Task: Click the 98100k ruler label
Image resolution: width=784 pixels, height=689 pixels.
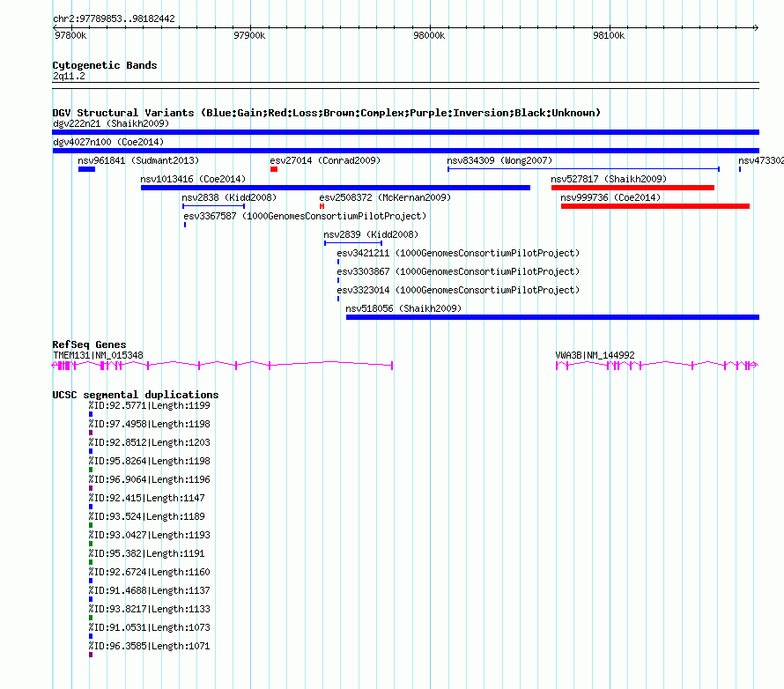Action: 609,35
